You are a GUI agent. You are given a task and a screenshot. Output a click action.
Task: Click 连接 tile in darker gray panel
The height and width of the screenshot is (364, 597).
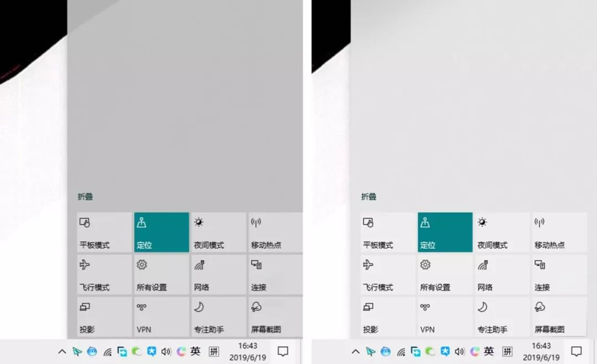coord(275,275)
